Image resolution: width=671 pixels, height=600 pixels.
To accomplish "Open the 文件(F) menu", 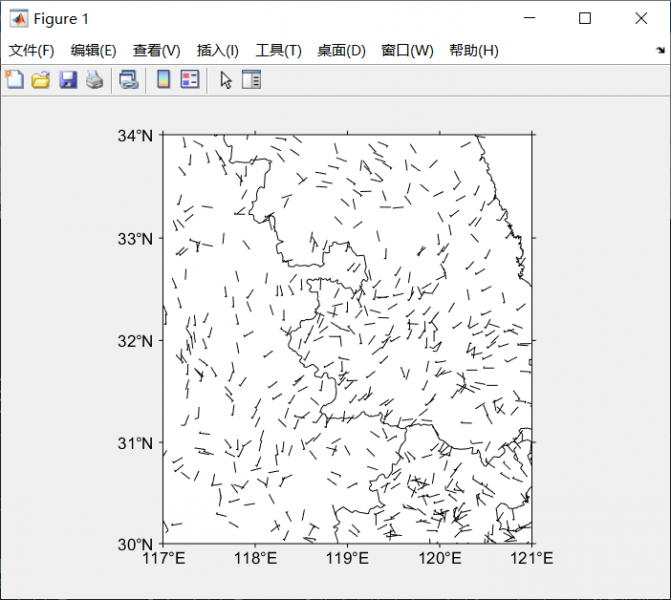I will pyautogui.click(x=32, y=51).
